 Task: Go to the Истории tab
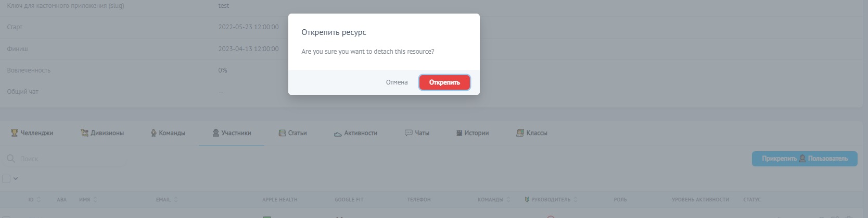[x=473, y=133]
